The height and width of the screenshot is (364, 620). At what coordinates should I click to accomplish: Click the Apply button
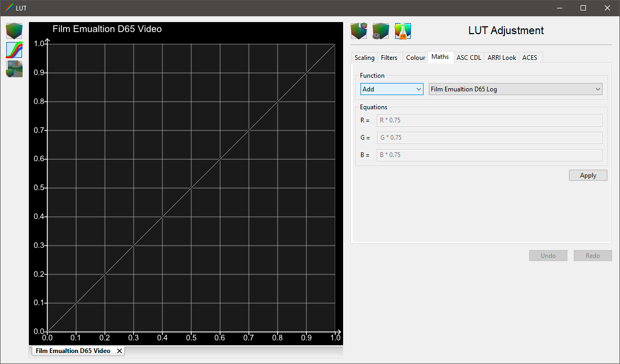[x=588, y=175]
